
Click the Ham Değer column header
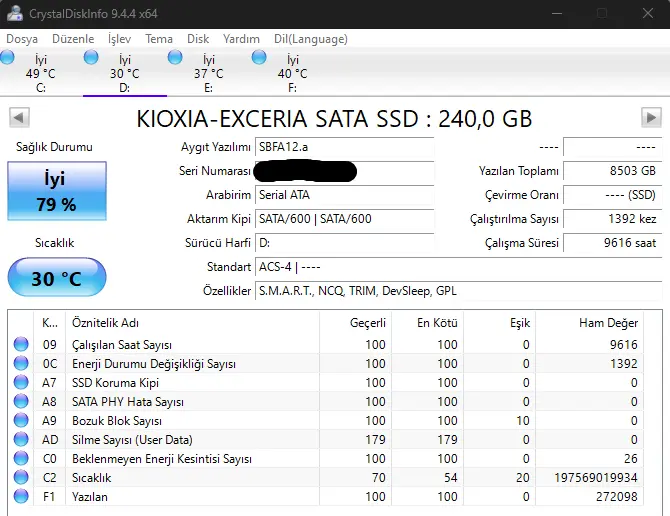(x=590, y=322)
